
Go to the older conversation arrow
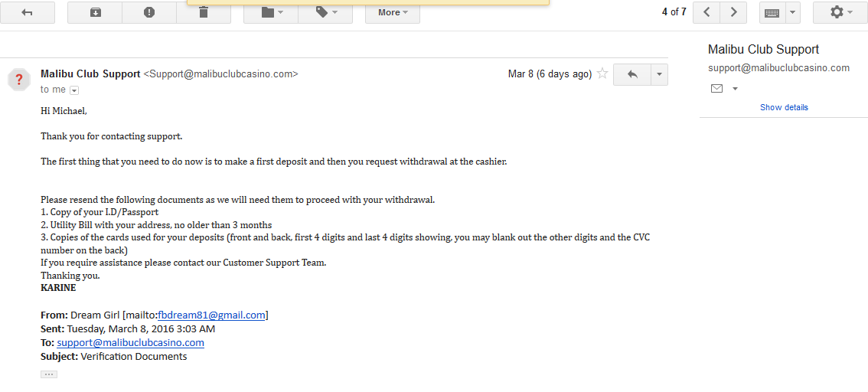pos(733,12)
